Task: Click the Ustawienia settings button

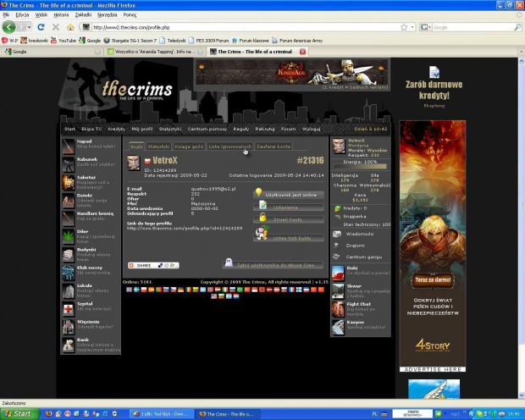Action: pyautogui.click(x=289, y=207)
